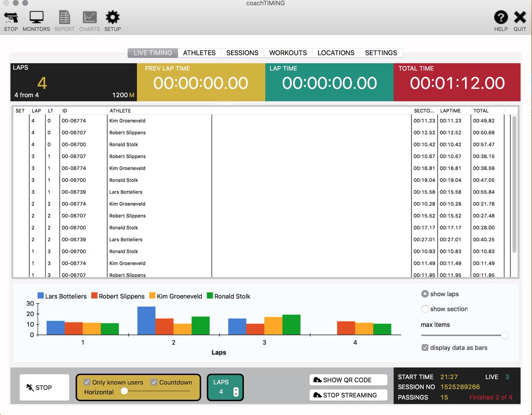Switch to the ATHLETES tab

tap(199, 53)
